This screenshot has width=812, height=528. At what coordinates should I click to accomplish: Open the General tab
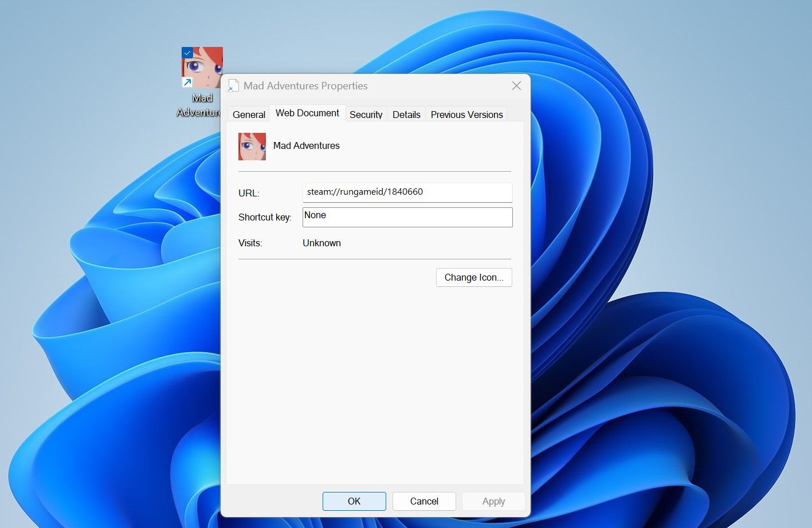click(x=249, y=115)
